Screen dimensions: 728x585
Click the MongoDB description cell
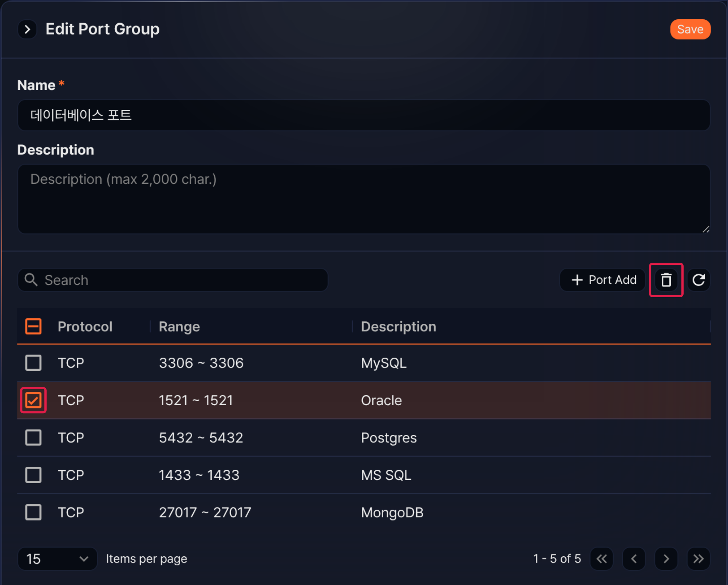[x=392, y=513]
